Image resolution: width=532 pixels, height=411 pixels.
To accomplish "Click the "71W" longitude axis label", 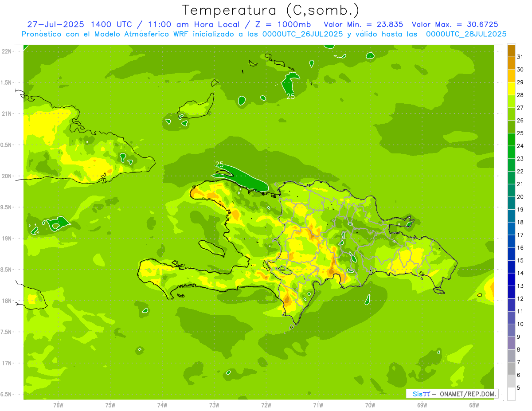I will click(x=318, y=405).
